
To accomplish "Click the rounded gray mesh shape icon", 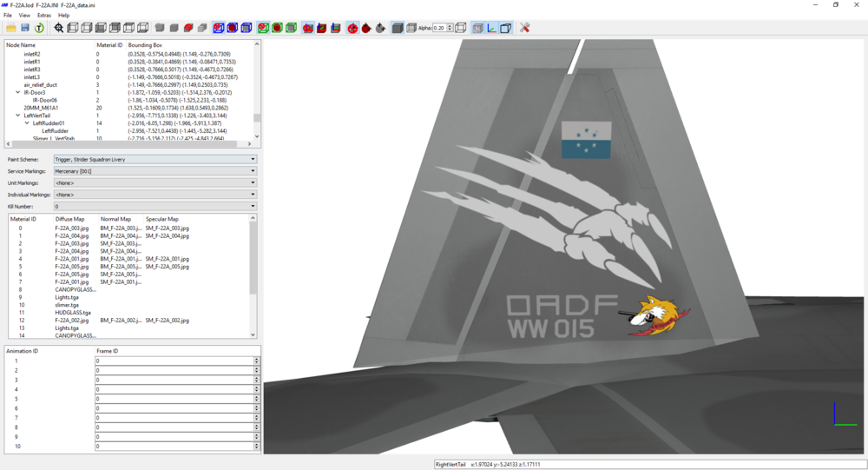I will (160, 28).
